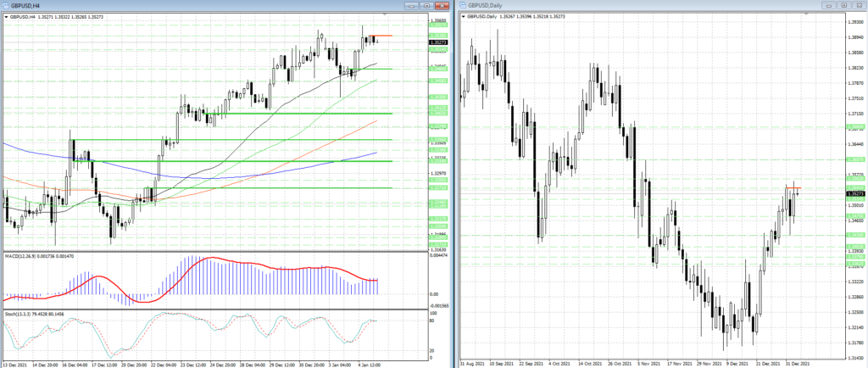
Task: Minimize the GBPUSD,Daily chart window
Action: 829,6
